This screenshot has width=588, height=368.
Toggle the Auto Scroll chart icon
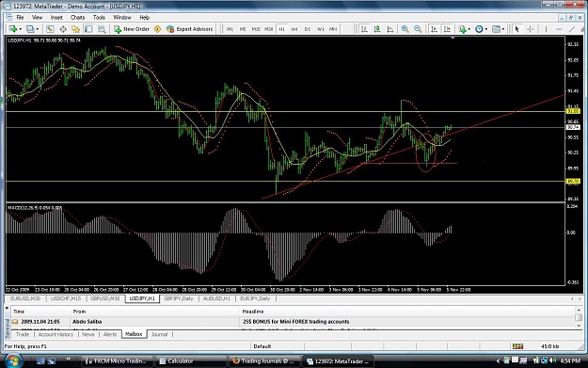coord(435,29)
